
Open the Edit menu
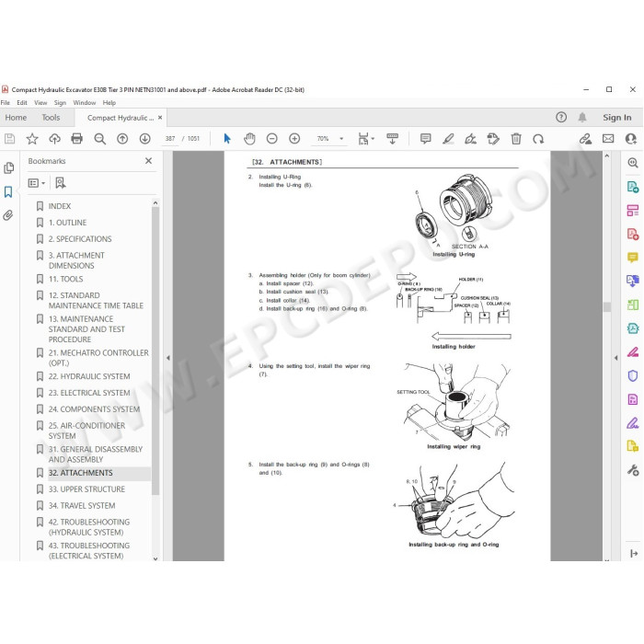pyautogui.click(x=22, y=103)
